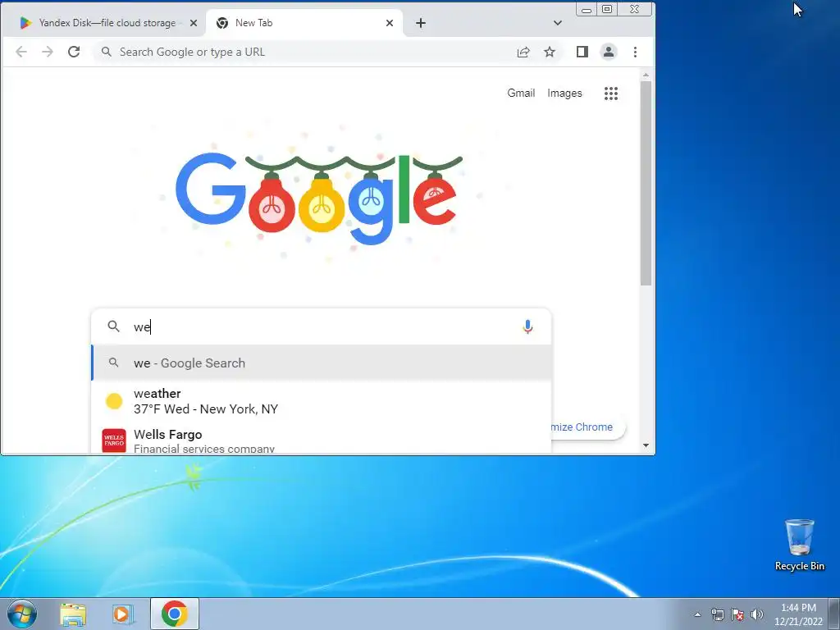Click the Google holiday doodle logo
This screenshot has height=630, width=840.
319,199
